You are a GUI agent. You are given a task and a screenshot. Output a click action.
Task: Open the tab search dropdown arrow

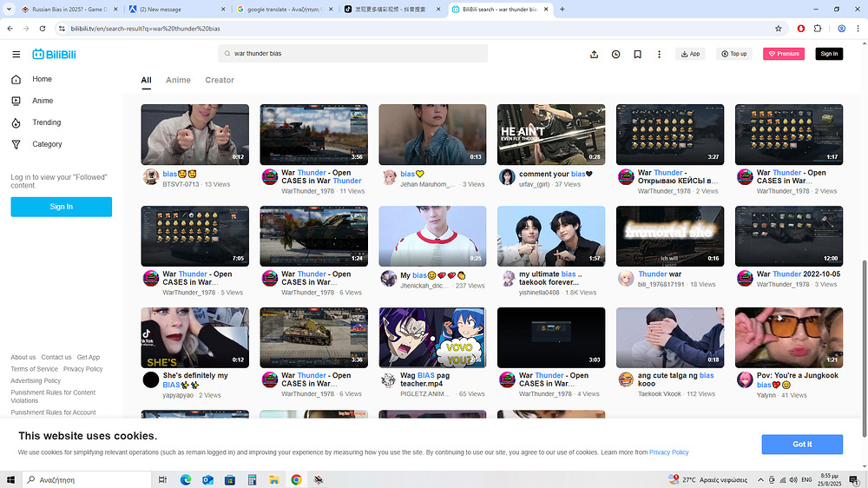9,9
